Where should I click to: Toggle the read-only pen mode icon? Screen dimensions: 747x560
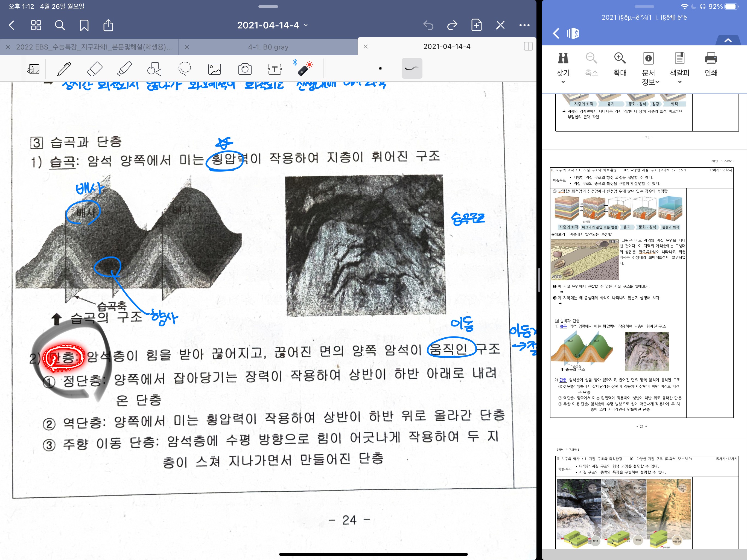(500, 25)
